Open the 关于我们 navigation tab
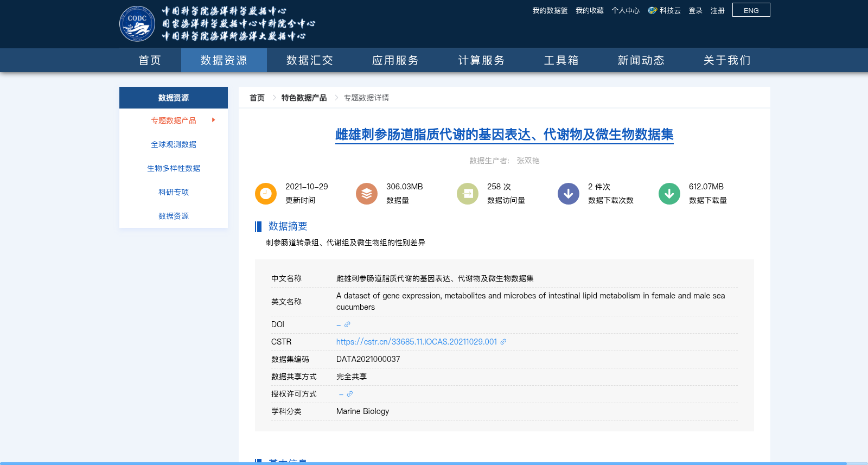 click(727, 60)
